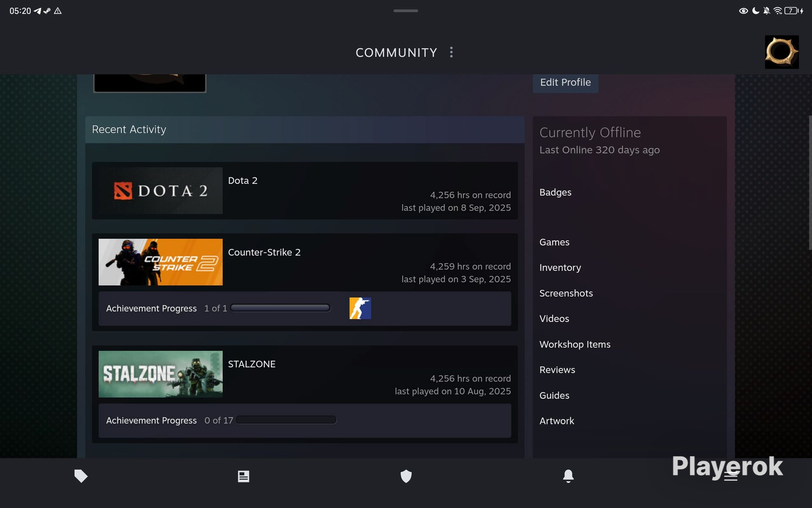Open the STALZONE game banner
This screenshot has width=812, height=508.
[160, 374]
